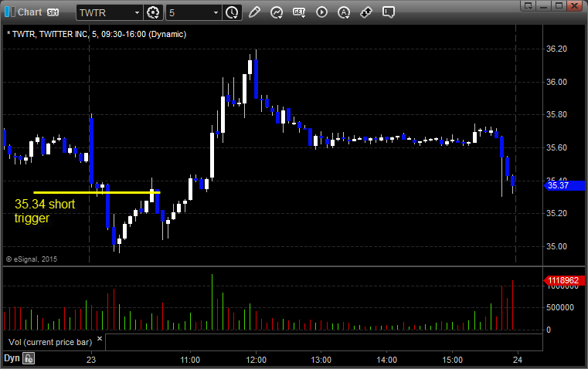
Task: Click the 35.80 price axis label
Action: pyautogui.click(x=556, y=114)
